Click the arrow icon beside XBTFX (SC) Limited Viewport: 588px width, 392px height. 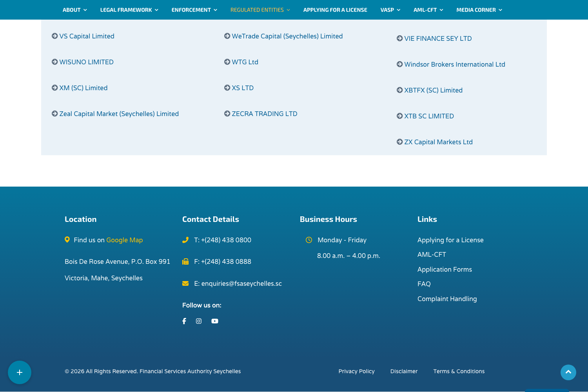[400, 90]
